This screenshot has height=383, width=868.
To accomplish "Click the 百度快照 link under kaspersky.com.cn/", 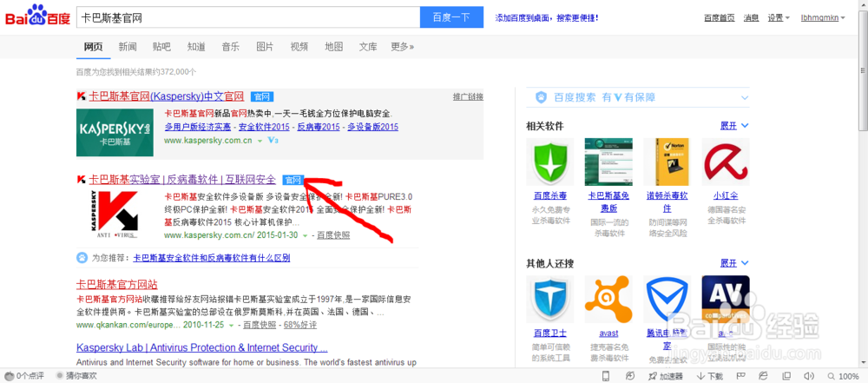I will click(x=334, y=235).
